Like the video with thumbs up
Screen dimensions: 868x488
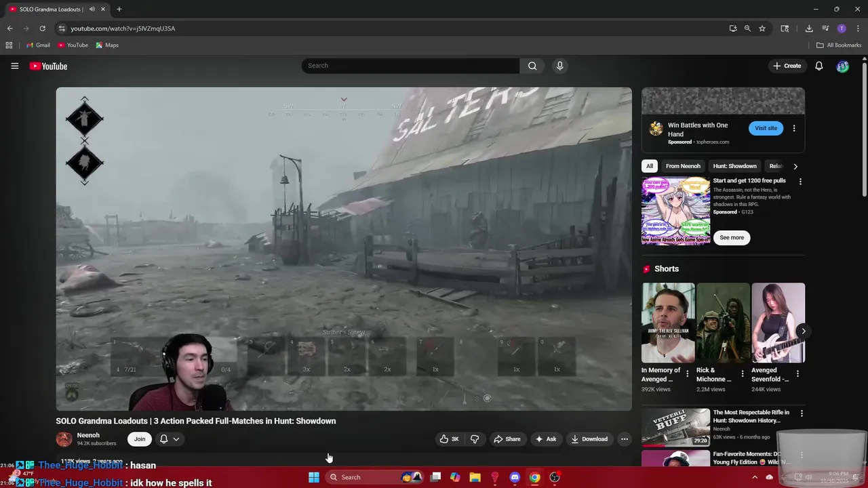pos(449,439)
